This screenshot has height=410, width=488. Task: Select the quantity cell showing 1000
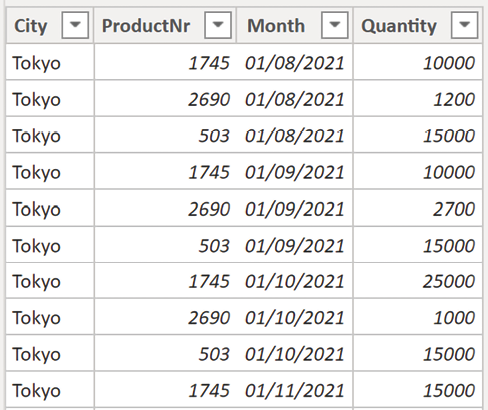pyautogui.click(x=418, y=317)
